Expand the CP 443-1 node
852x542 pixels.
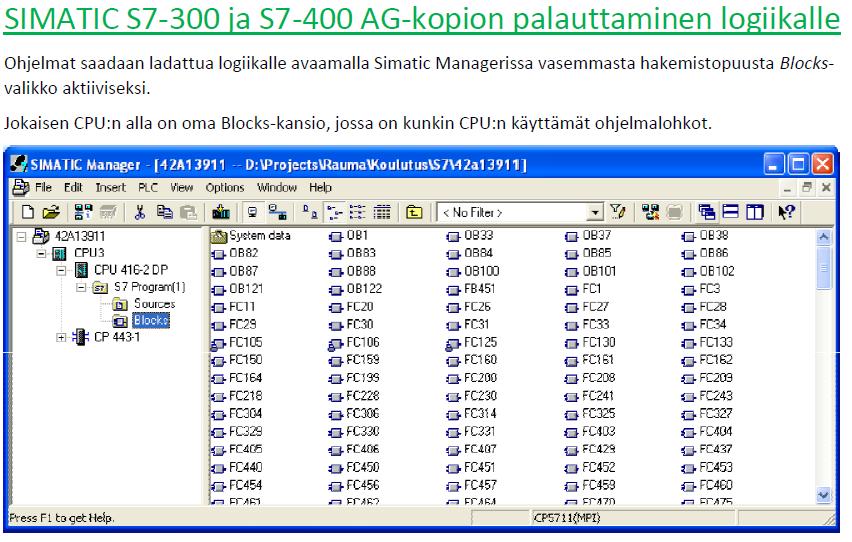click(x=61, y=338)
